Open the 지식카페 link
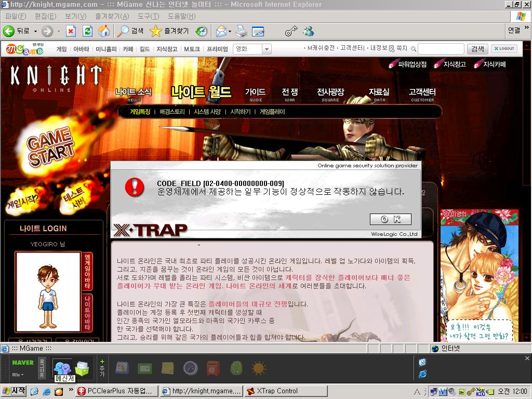Screen dimensions: 532x399 (x=490, y=64)
